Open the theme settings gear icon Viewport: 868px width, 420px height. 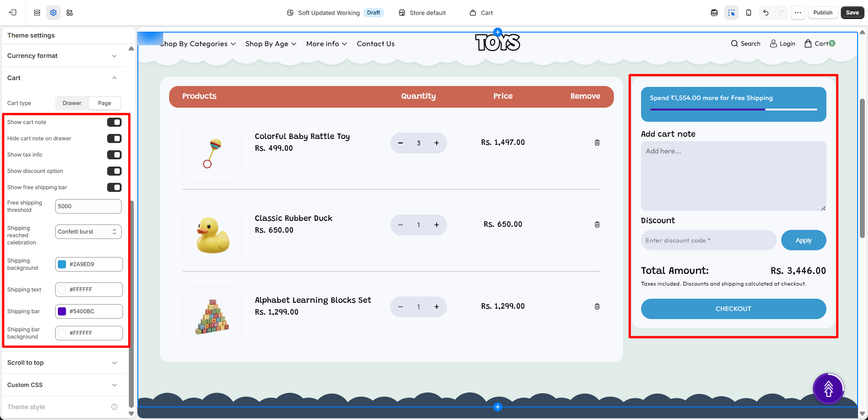53,13
